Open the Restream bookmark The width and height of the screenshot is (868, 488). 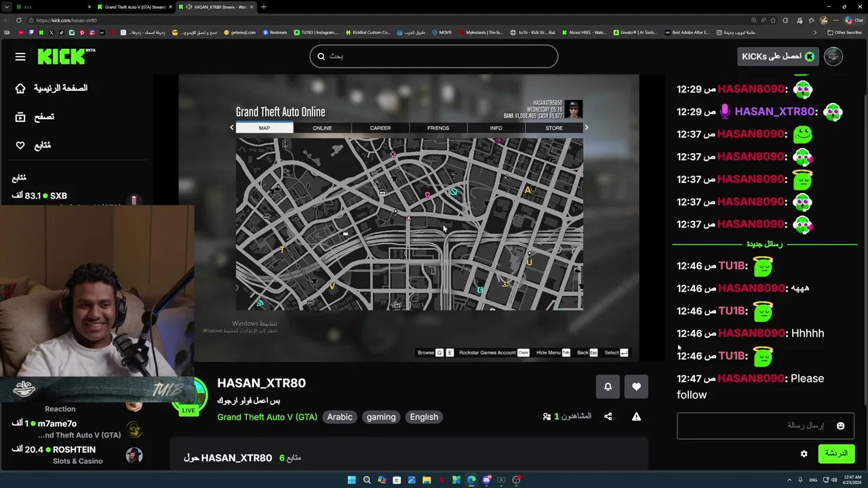point(275,33)
